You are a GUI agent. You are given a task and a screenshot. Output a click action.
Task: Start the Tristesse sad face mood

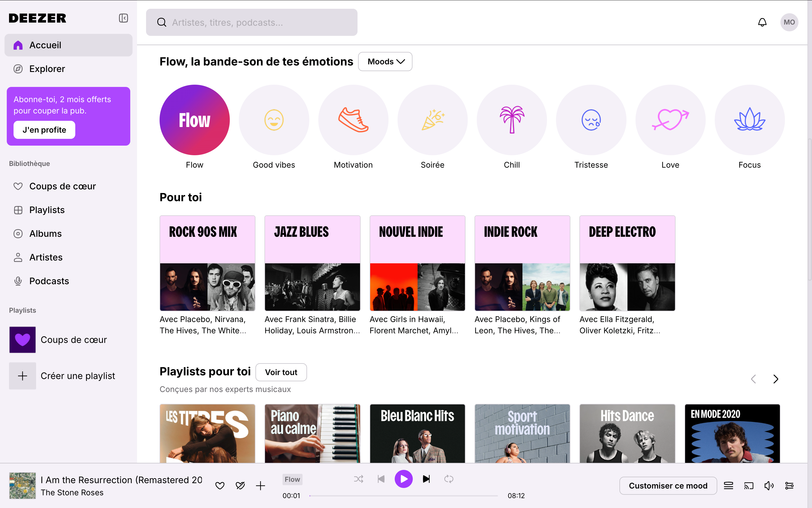(591, 120)
